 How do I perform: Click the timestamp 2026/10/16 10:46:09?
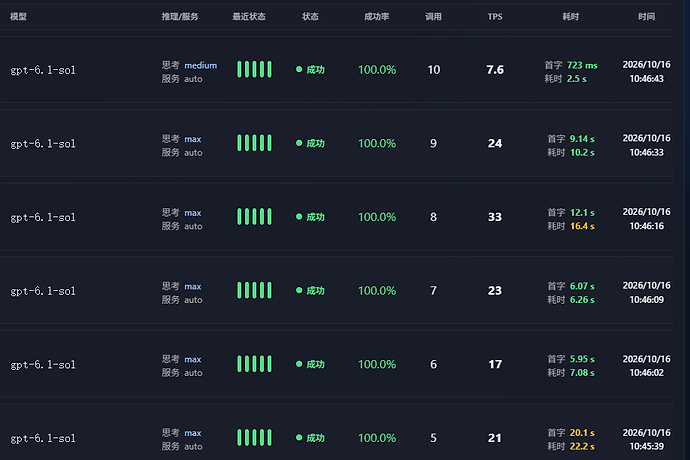pos(646,292)
